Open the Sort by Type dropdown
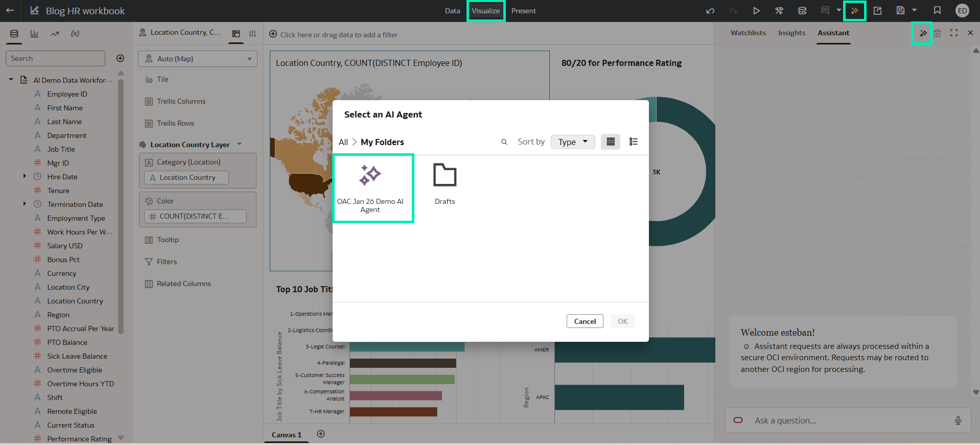Viewport: 980px width, 445px height. (573, 142)
